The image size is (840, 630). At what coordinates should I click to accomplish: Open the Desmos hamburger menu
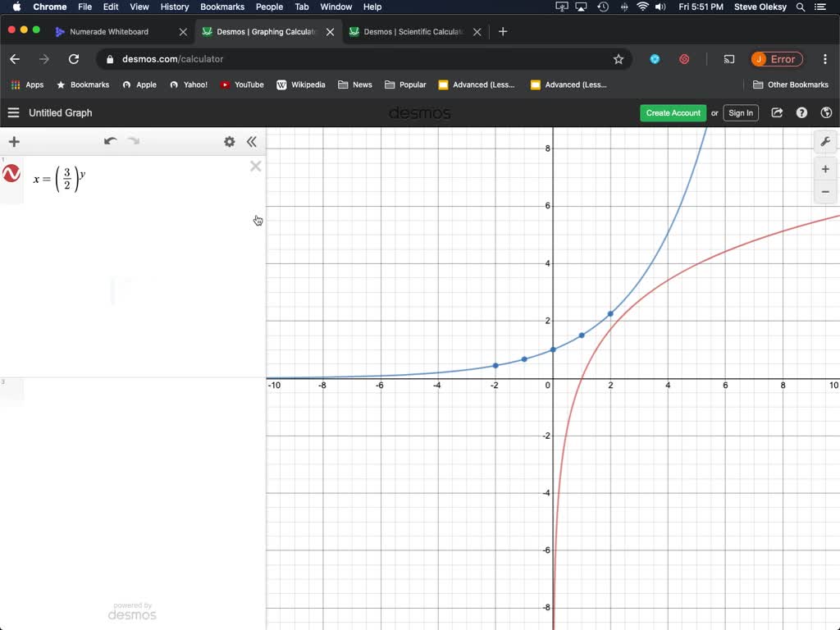coord(13,113)
